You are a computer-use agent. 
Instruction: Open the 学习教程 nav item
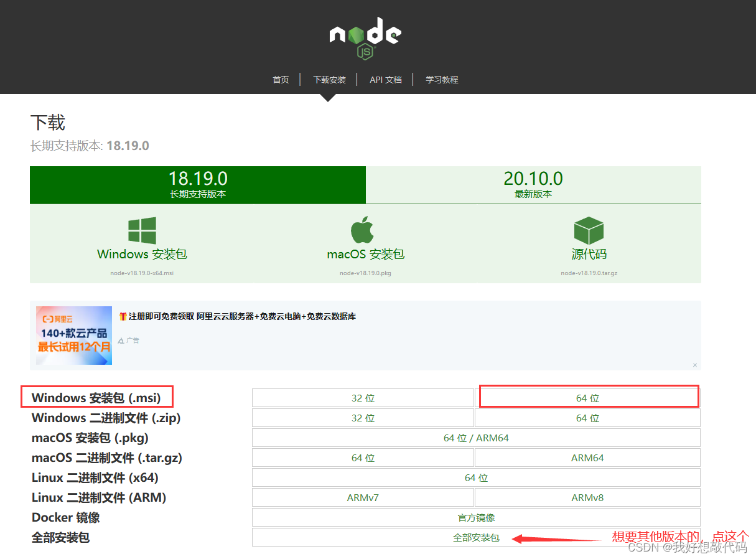click(x=442, y=80)
